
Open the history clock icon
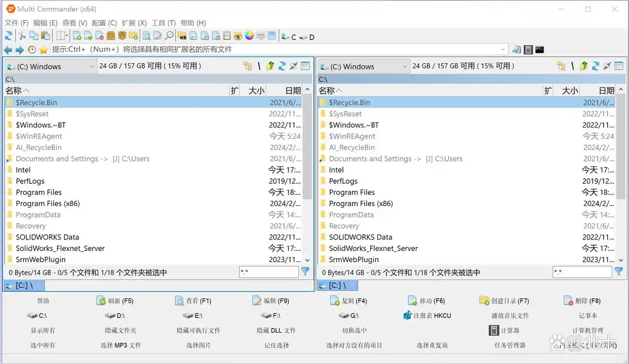tap(32, 50)
